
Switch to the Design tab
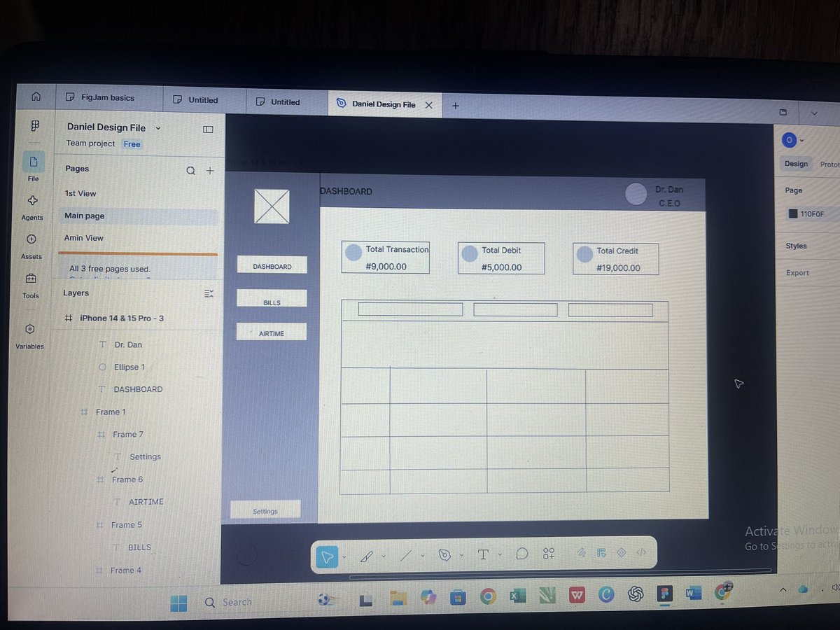[x=796, y=164]
